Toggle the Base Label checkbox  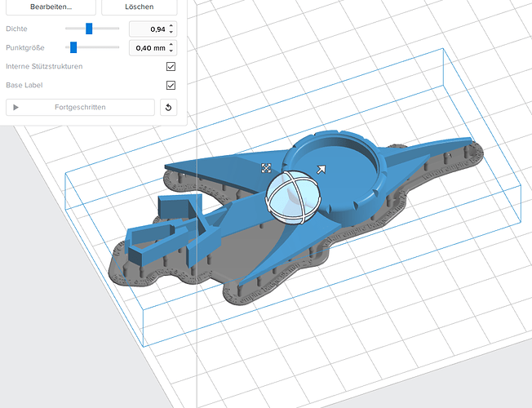point(171,85)
